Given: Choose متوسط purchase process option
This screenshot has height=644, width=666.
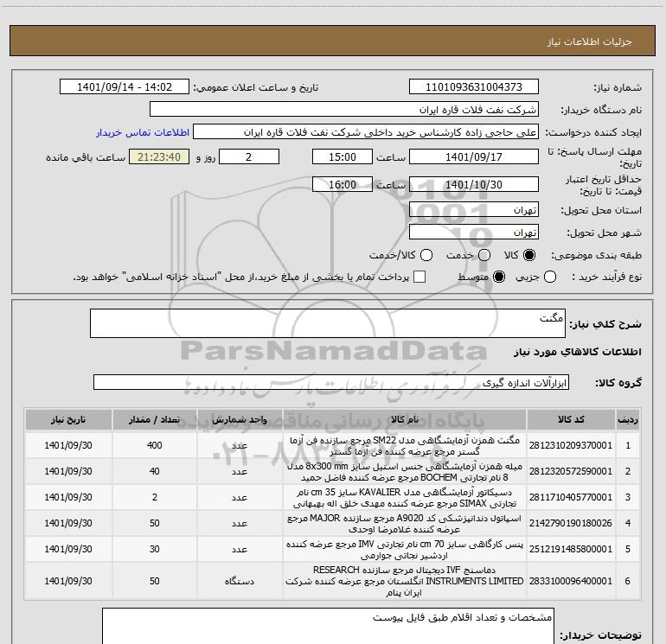Looking at the screenshot, I should [499, 277].
